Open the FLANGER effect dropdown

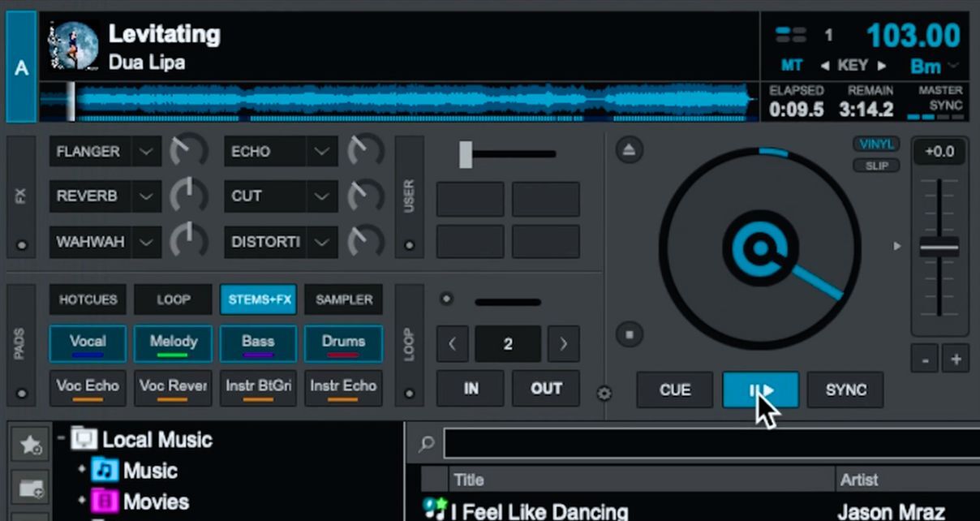coord(146,152)
